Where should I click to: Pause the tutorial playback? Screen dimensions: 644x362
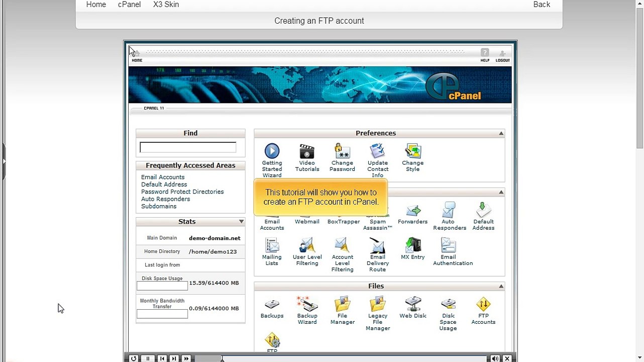click(x=148, y=358)
